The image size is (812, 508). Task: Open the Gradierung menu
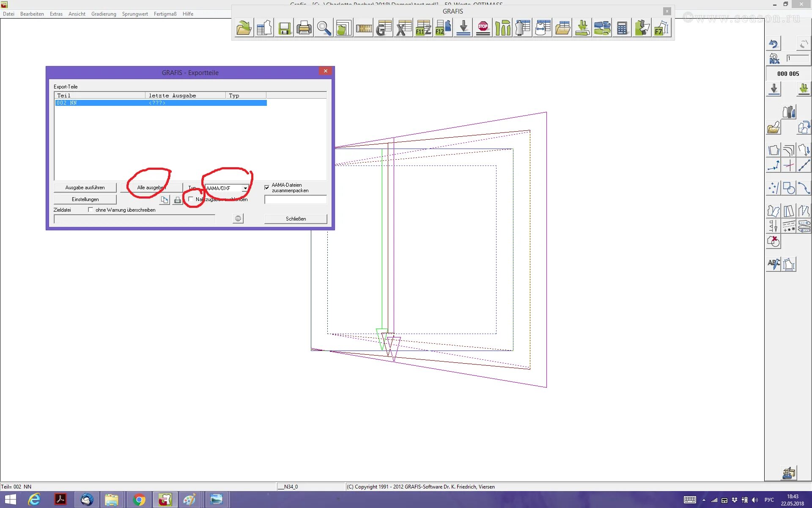(x=104, y=14)
